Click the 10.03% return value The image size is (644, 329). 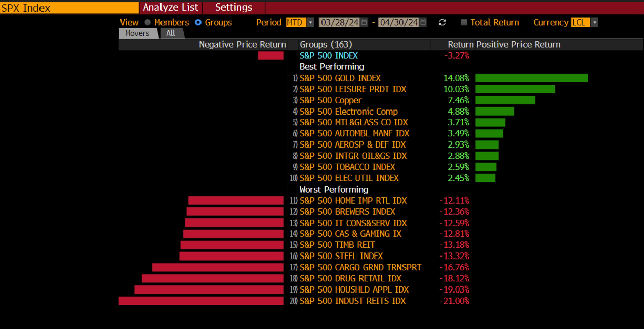[x=456, y=89]
